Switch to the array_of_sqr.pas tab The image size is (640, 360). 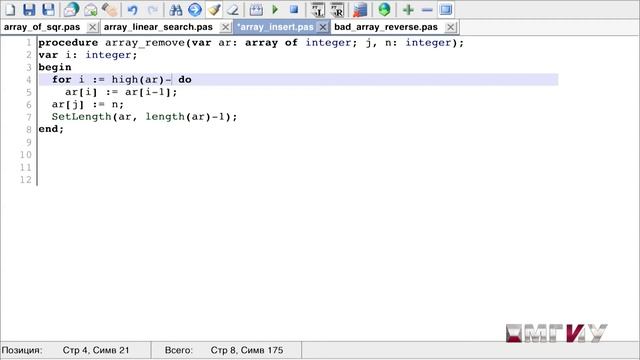click(x=42, y=27)
